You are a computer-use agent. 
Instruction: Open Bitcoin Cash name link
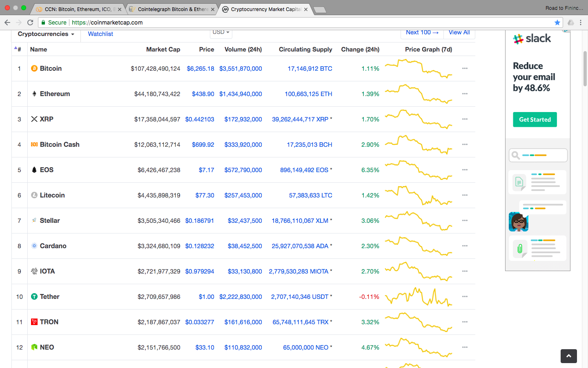click(60, 144)
